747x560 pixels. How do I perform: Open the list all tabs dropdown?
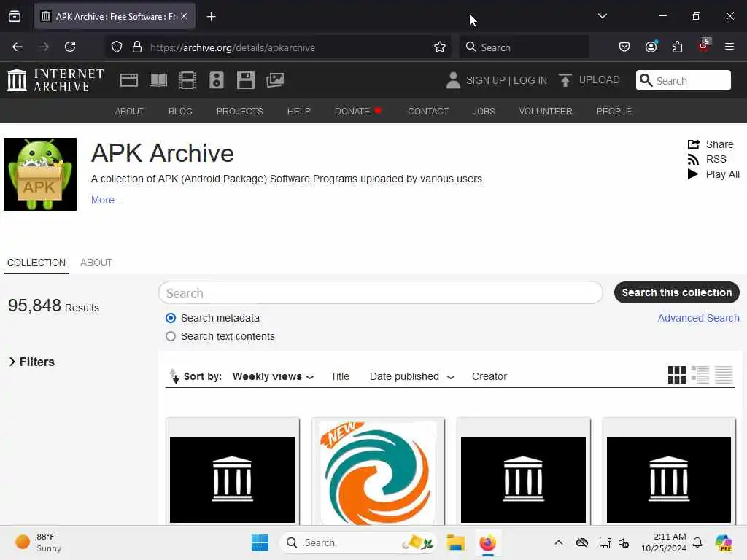(x=602, y=16)
